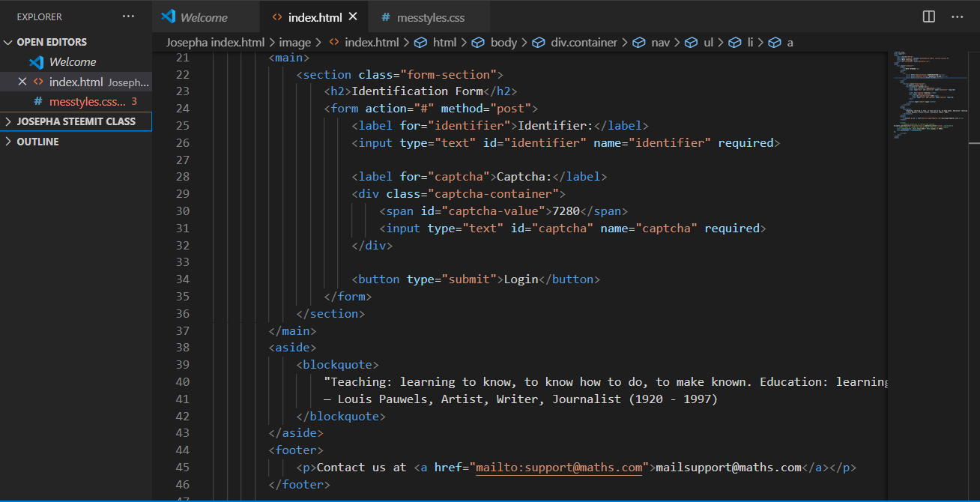This screenshot has height=502, width=980.
Task: Click line number 38 in gutter
Action: pos(181,348)
